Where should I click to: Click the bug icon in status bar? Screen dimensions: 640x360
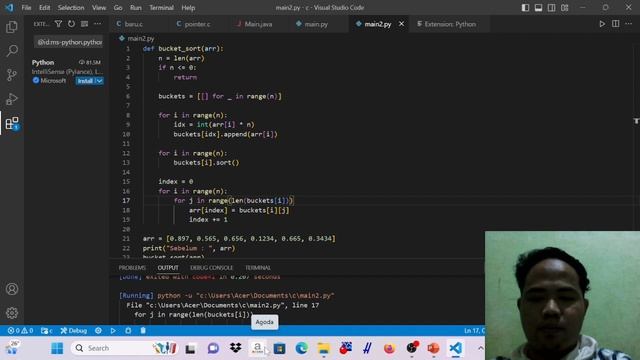[x=128, y=331]
